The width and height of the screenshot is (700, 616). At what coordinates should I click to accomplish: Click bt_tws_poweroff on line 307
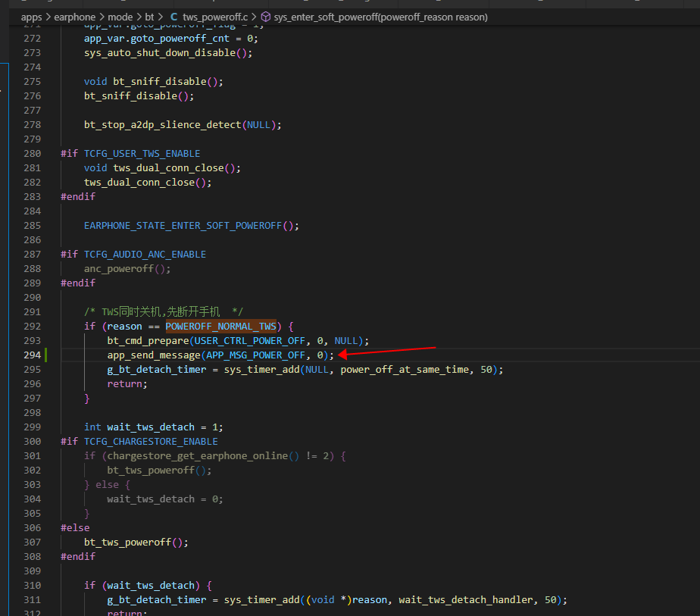(x=128, y=543)
